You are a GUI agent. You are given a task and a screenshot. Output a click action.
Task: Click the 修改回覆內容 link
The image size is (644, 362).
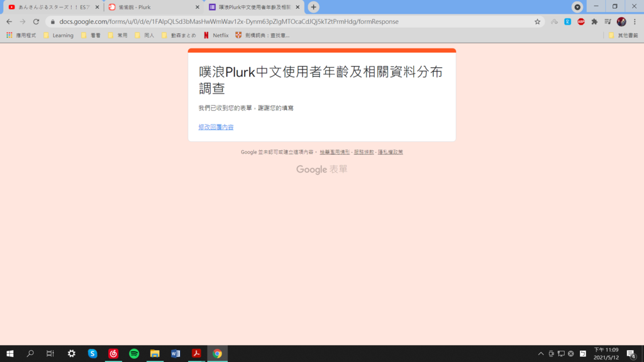[x=216, y=127]
